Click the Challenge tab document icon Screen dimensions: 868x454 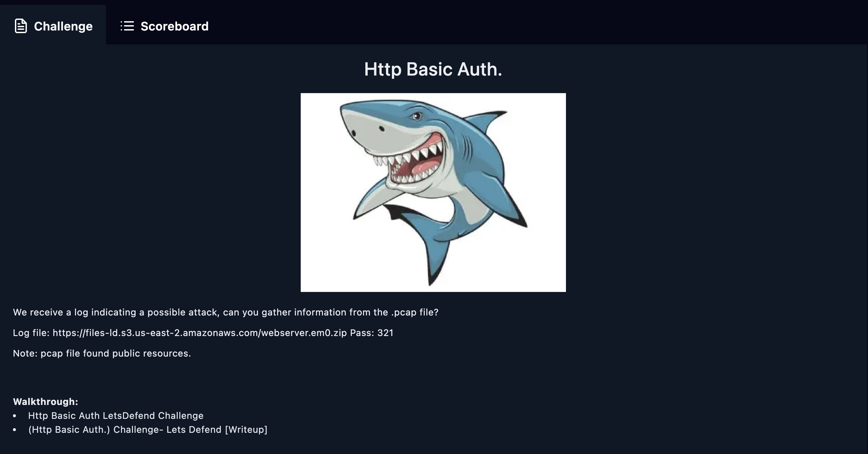(21, 26)
